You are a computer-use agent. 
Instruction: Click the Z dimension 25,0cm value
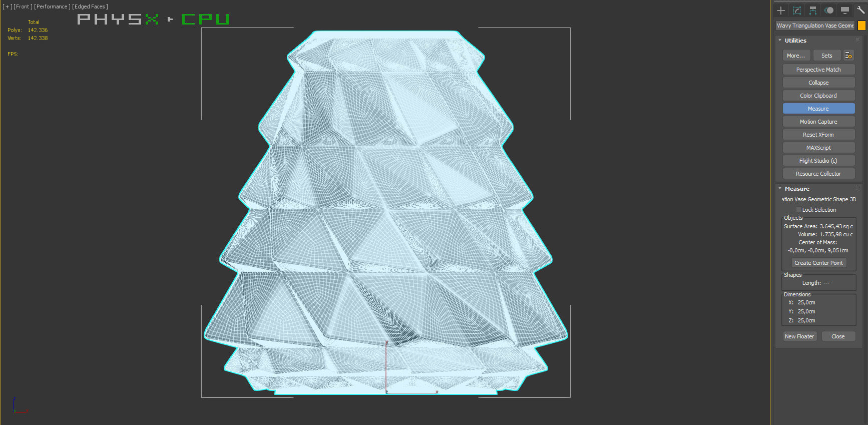click(806, 320)
